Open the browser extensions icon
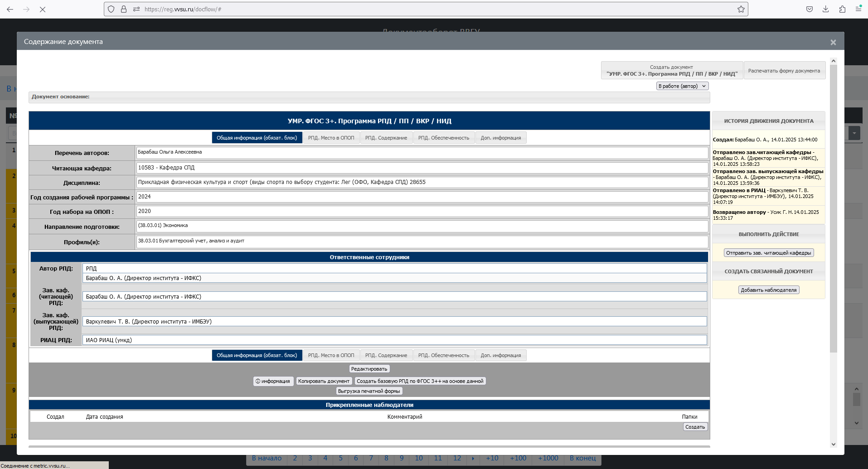 point(842,9)
